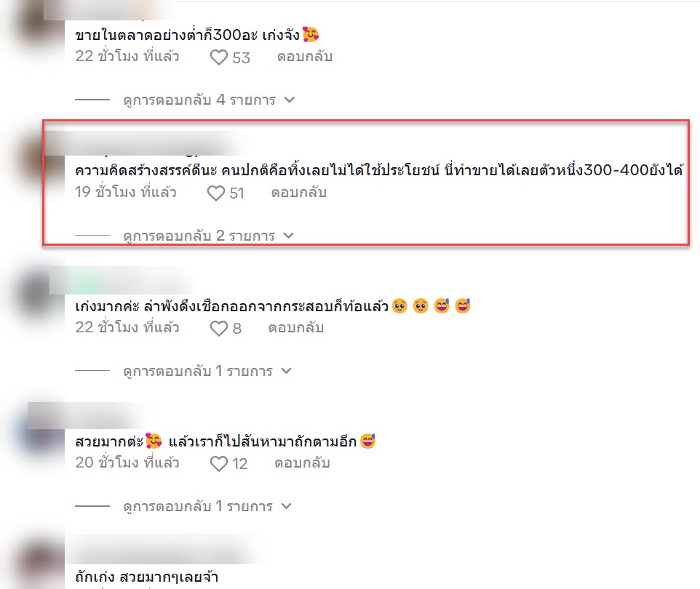Screen dimensions: 700x589
Task: Open blurred username above the 8-likes comment
Action: tap(121, 280)
